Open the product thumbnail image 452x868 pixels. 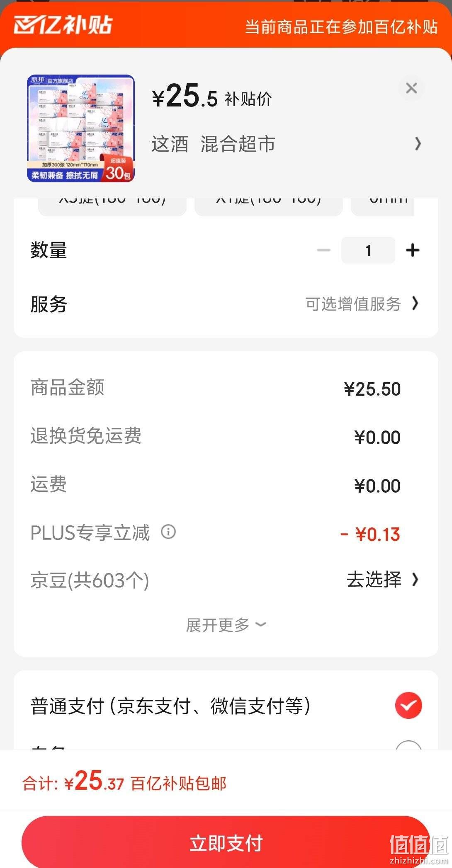tap(81, 128)
